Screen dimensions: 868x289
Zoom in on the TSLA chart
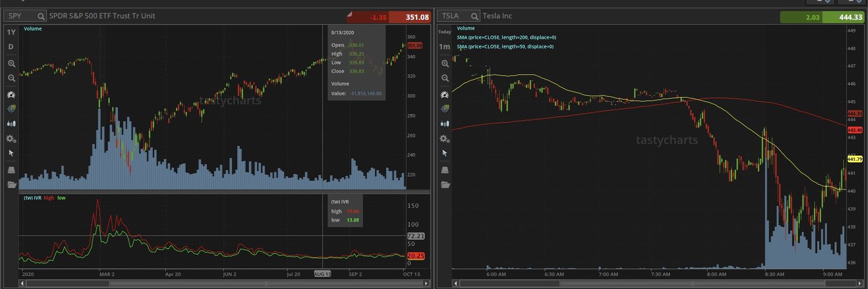tap(444, 63)
